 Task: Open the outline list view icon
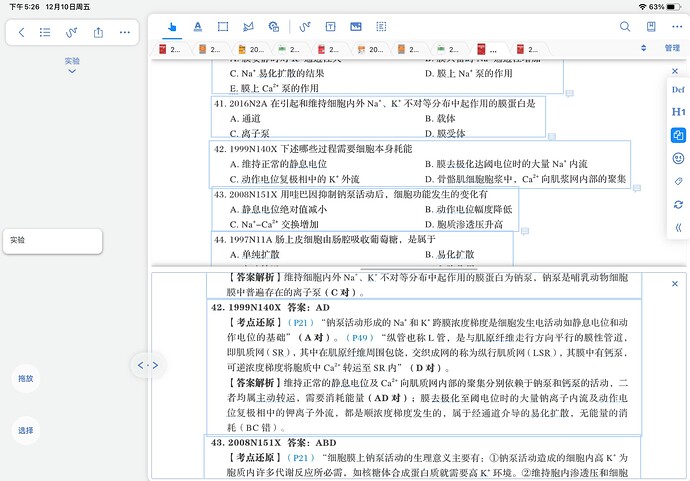[45, 32]
